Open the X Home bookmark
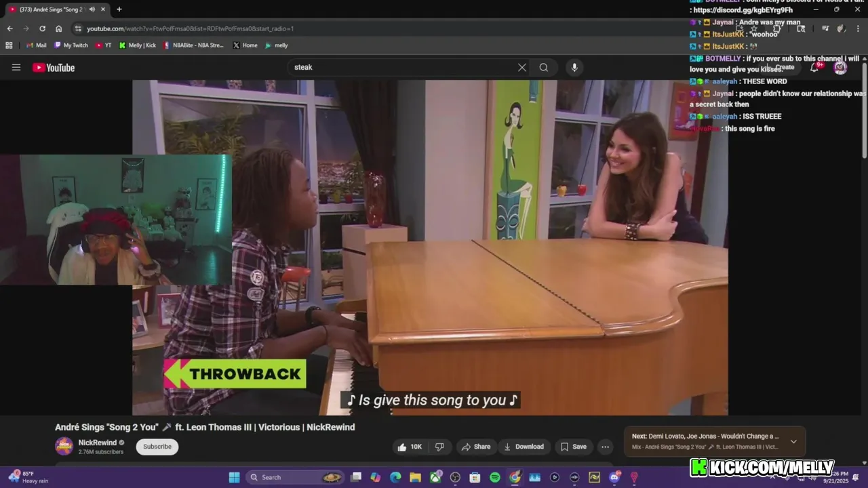This screenshot has height=488, width=868. click(245, 45)
